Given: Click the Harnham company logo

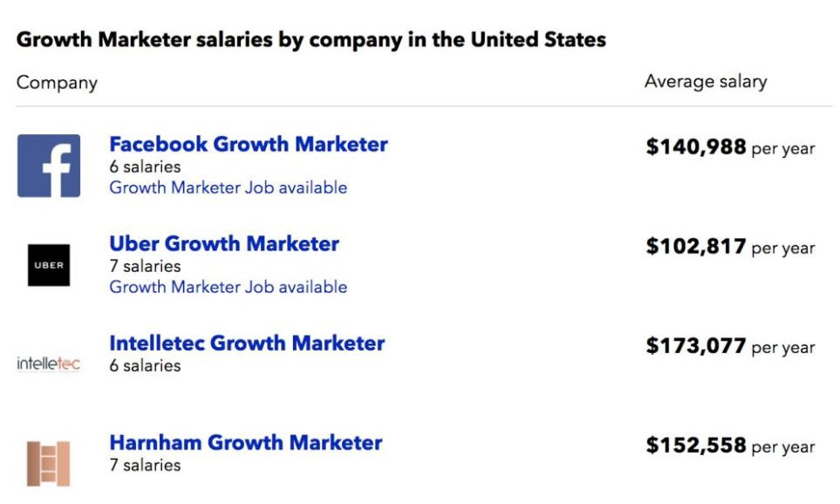Looking at the screenshot, I should pyautogui.click(x=49, y=463).
